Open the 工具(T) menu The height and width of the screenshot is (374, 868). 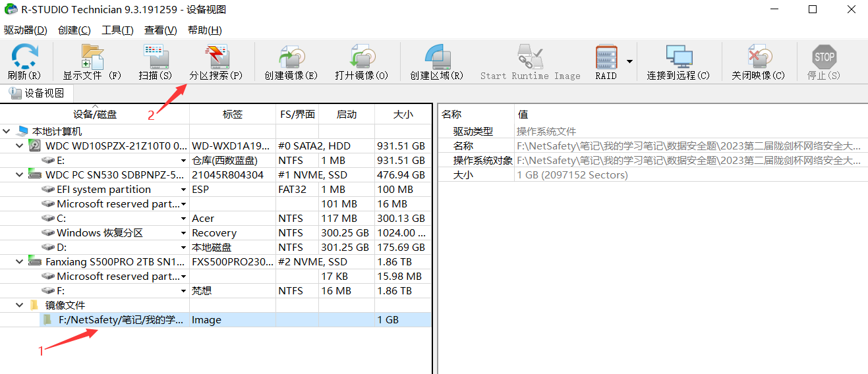[x=117, y=30]
